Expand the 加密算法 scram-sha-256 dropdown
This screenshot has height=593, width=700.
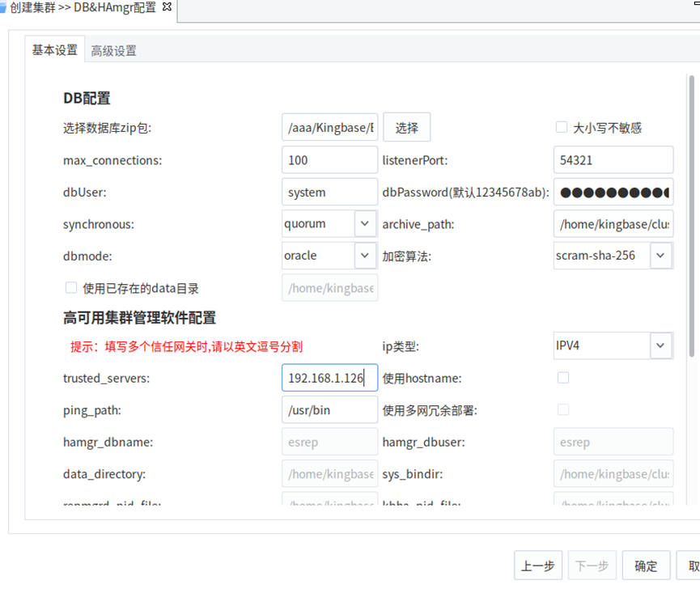pyautogui.click(x=661, y=256)
